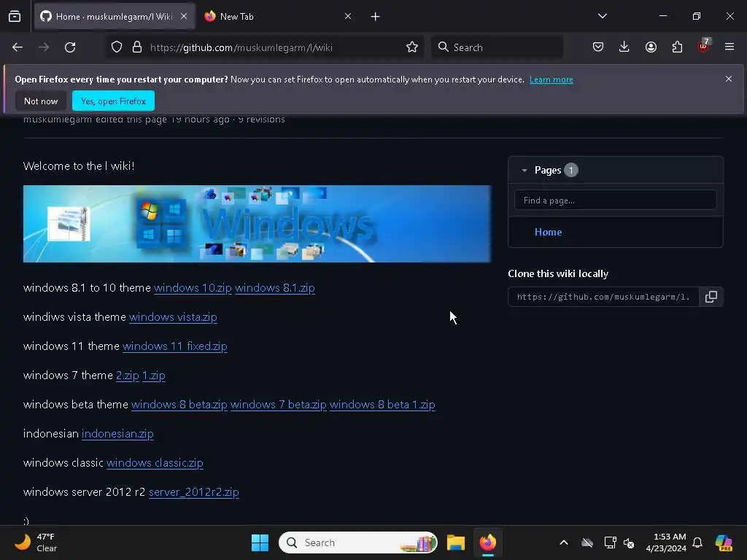
Task: Click the taskbar Search box
Action: click(357, 542)
